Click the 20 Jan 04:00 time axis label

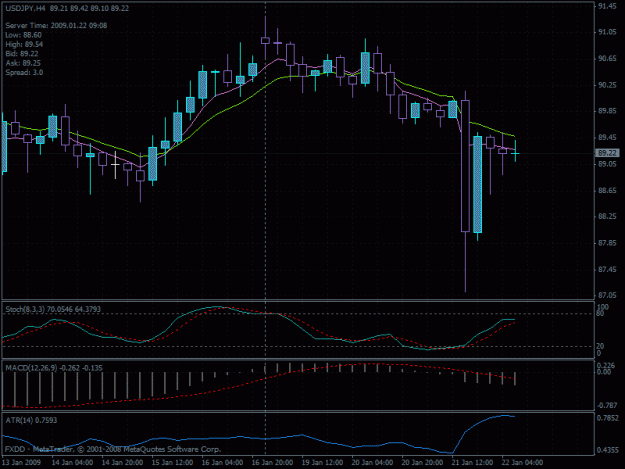coord(372,462)
